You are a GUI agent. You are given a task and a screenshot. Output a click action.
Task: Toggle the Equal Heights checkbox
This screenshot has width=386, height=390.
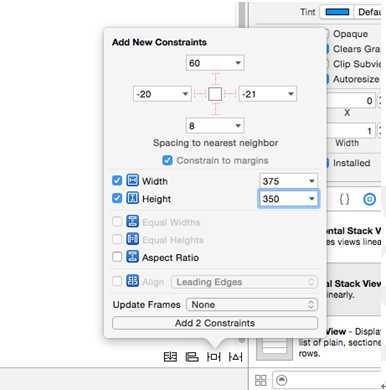(x=117, y=239)
